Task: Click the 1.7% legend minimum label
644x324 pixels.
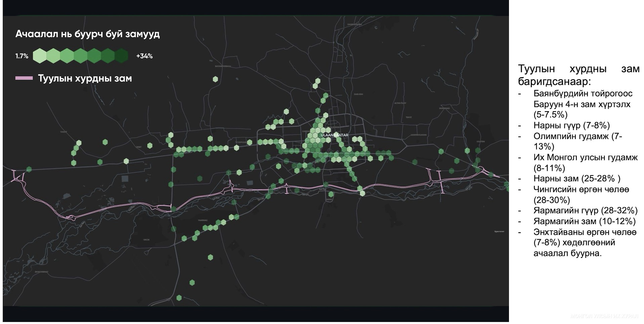Action: click(22, 56)
